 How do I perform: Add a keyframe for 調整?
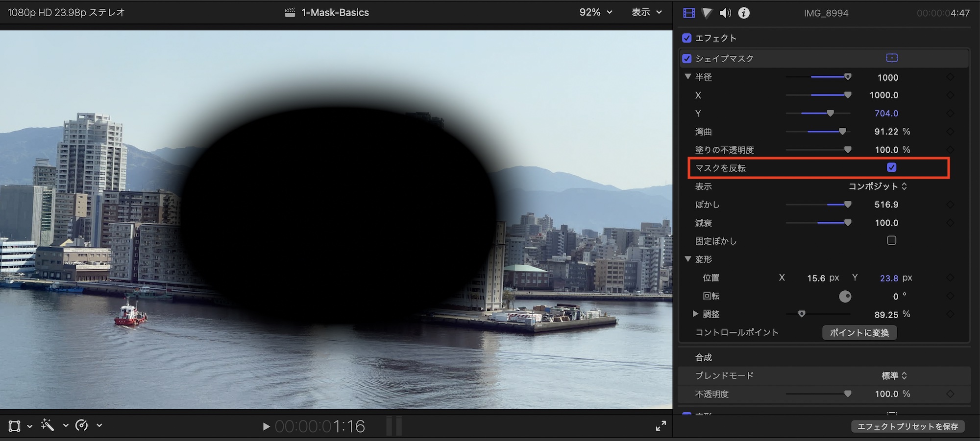coord(950,314)
